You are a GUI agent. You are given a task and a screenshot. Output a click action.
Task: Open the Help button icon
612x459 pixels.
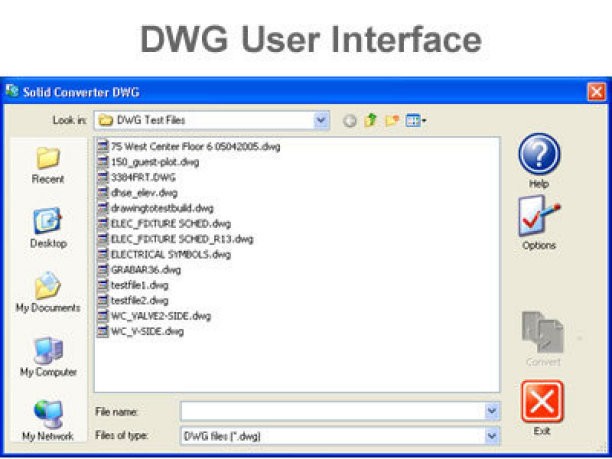pos(539,154)
